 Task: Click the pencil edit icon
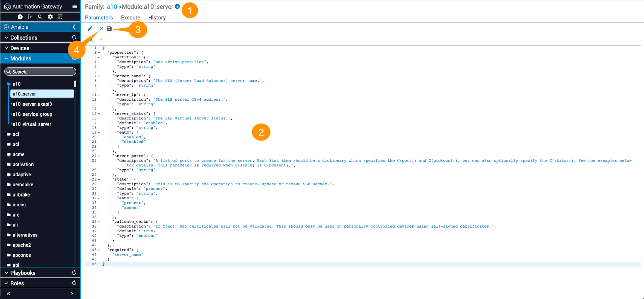click(x=90, y=29)
